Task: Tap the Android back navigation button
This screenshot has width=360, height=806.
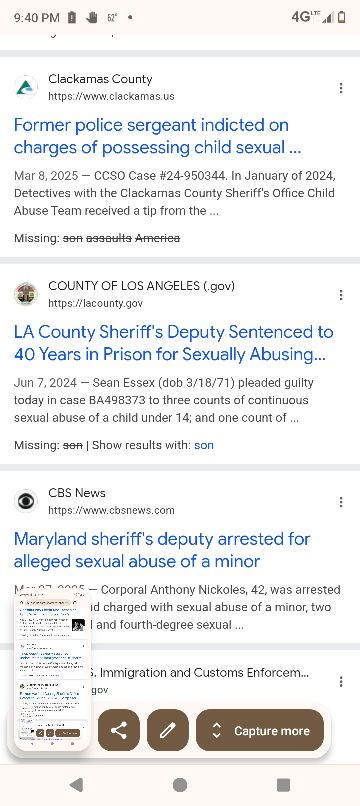Action: point(76,784)
